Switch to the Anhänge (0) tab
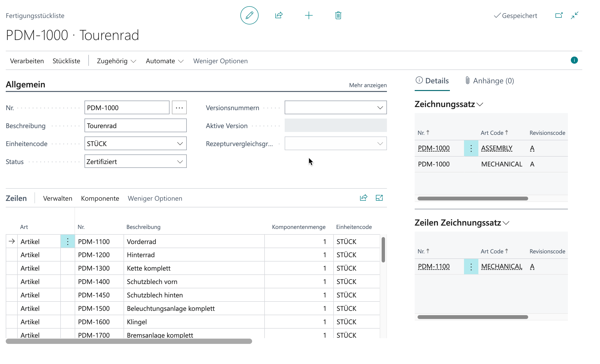This screenshot has height=364, width=600. click(x=489, y=81)
